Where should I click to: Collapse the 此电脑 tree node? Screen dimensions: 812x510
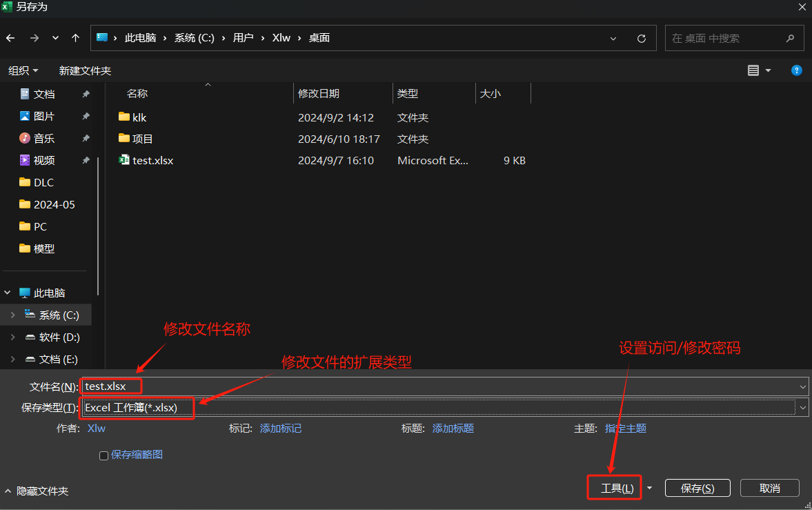click(8, 293)
